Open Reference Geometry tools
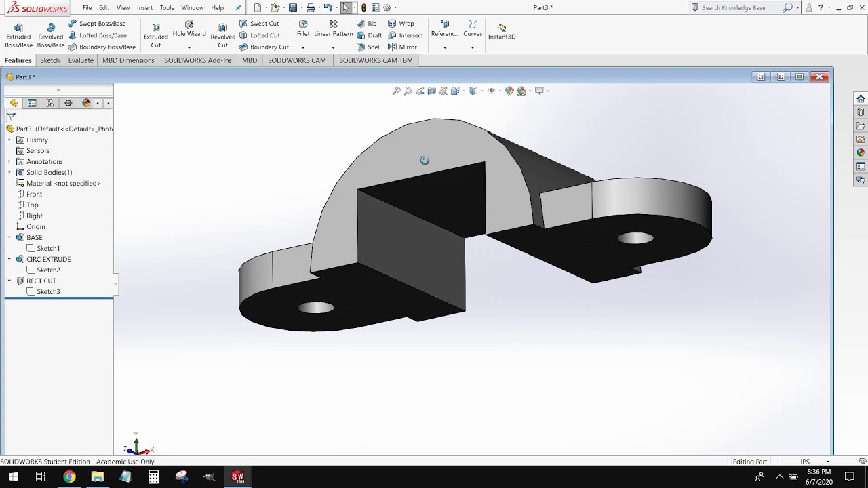The height and width of the screenshot is (488, 868). pos(445,29)
